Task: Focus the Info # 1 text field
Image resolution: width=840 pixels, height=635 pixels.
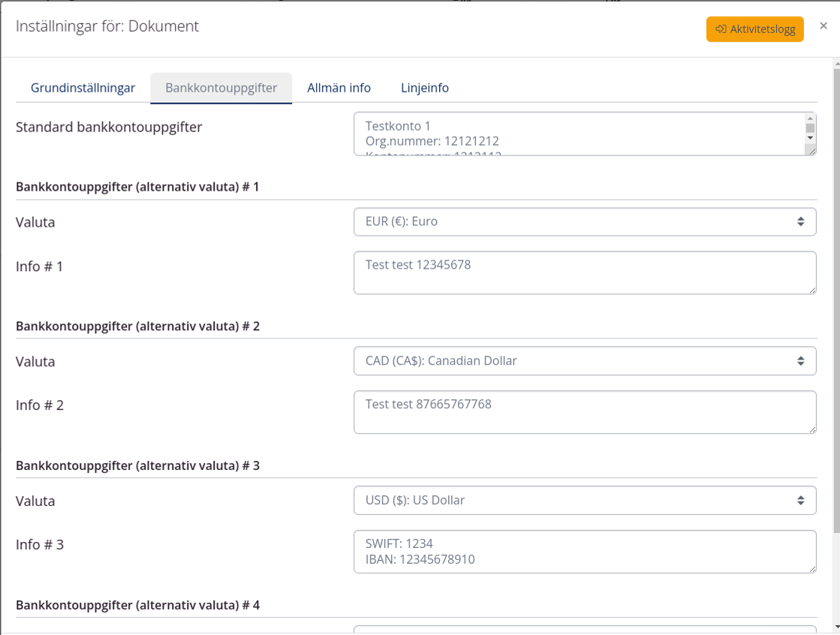Action: (584, 272)
